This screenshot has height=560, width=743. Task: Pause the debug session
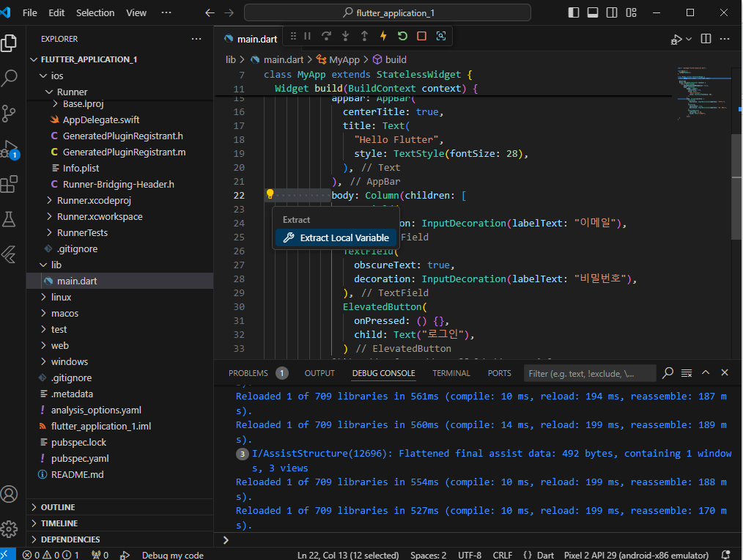[x=307, y=36]
